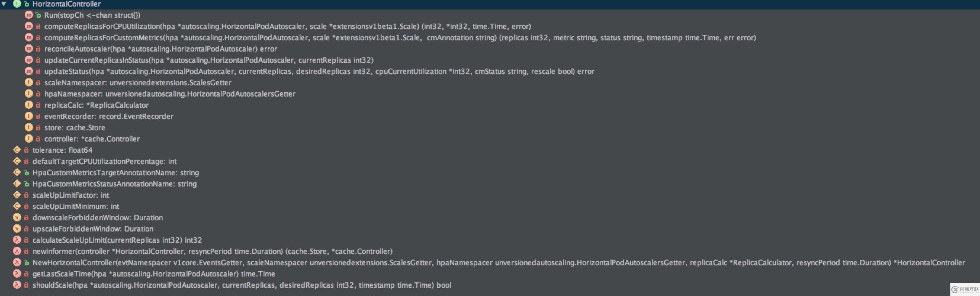
Task: Select the Run(stopCh <-chan struct{}) method
Action: (92, 15)
